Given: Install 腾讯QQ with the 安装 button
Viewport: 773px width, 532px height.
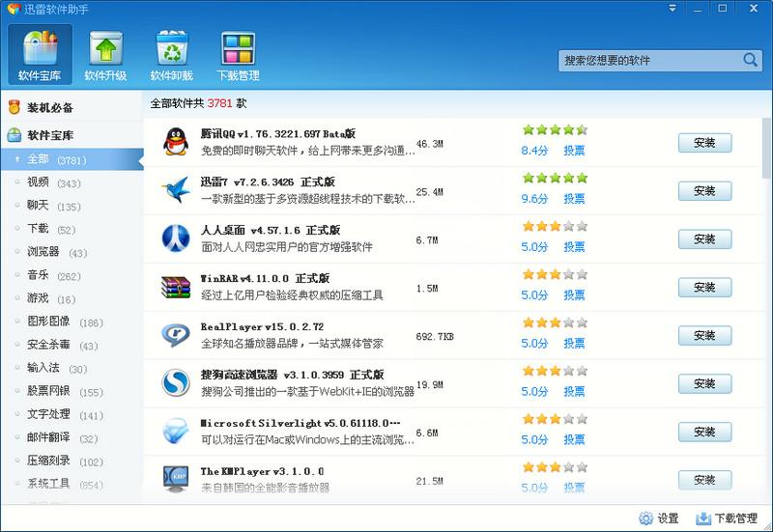Looking at the screenshot, I should (704, 143).
